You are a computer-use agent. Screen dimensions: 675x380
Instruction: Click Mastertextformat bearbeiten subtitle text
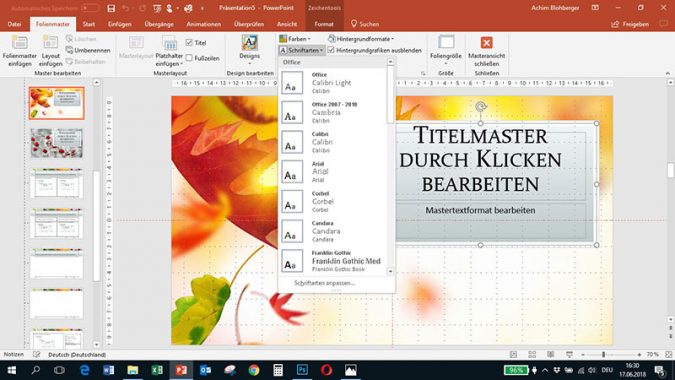point(480,210)
